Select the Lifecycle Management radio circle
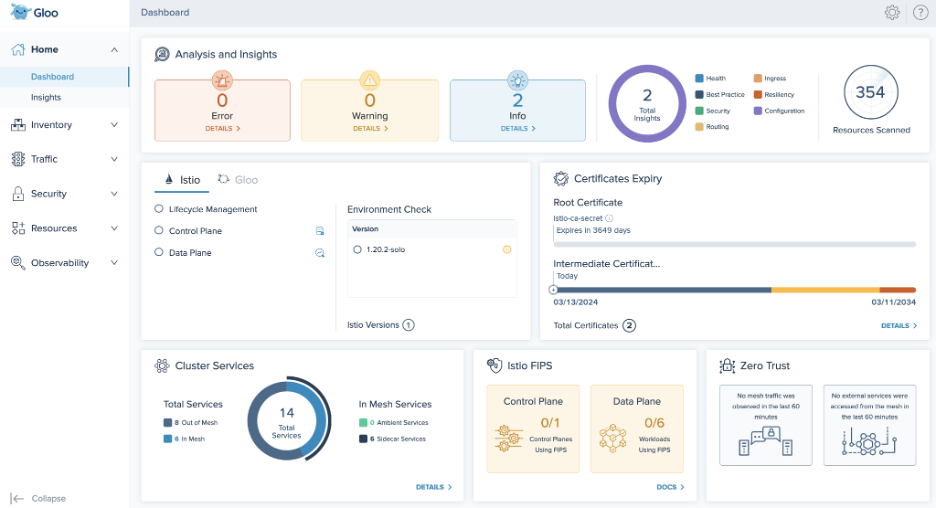 (159, 209)
